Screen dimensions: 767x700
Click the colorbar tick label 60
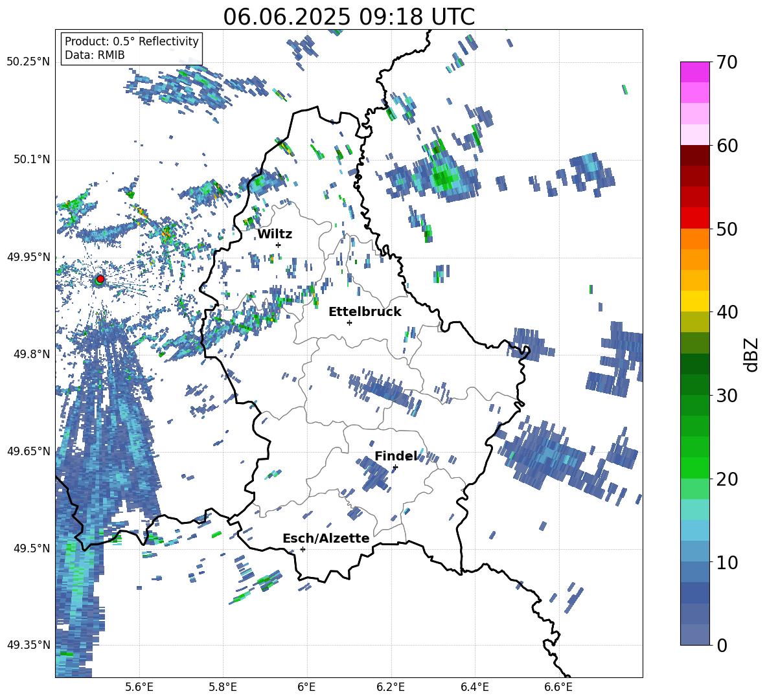727,146
